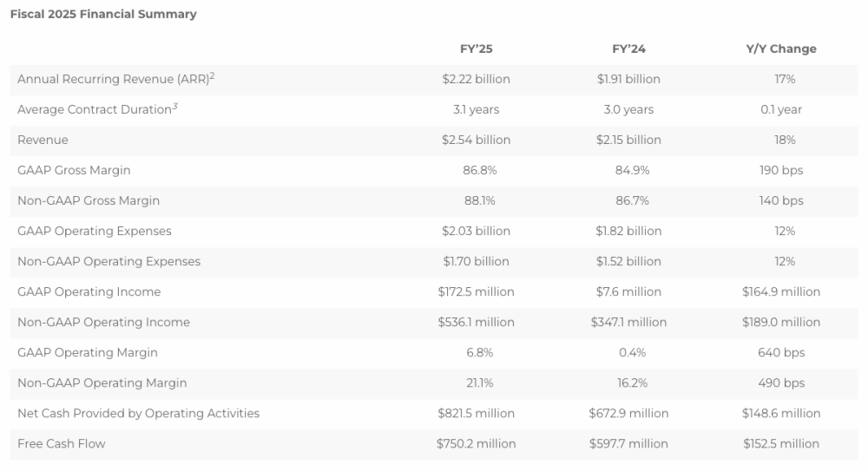The width and height of the screenshot is (868, 471).
Task: Click the Y/Y Change column header
Action: click(781, 49)
